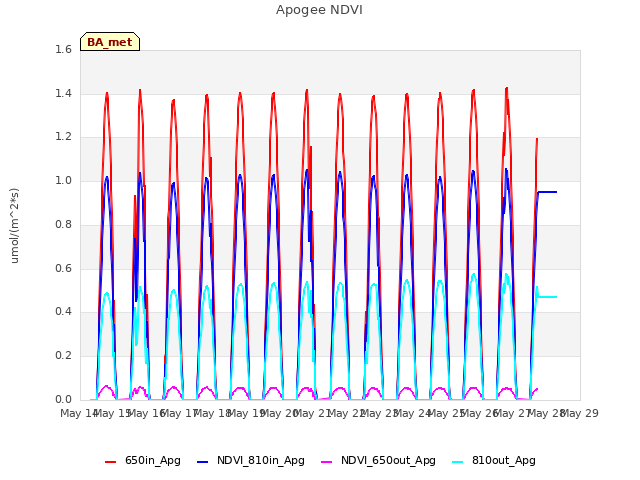Click the BA_met annotation label
Viewport: 640px width, 480px height.
point(110,42)
